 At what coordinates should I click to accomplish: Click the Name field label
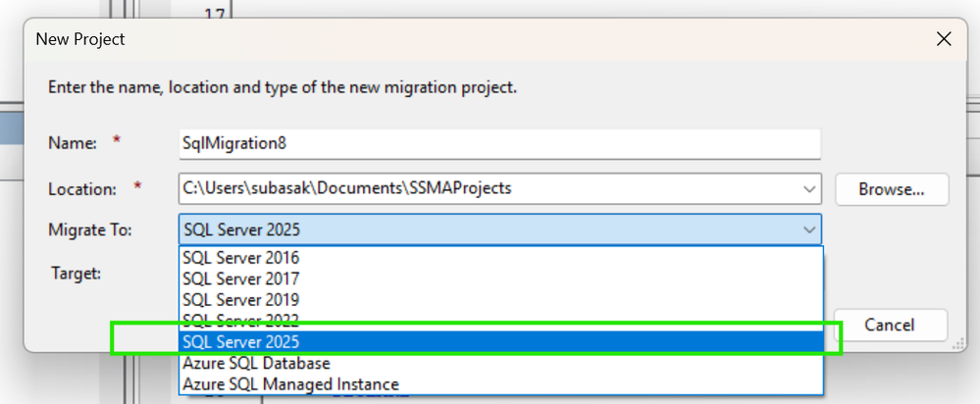click(x=73, y=143)
